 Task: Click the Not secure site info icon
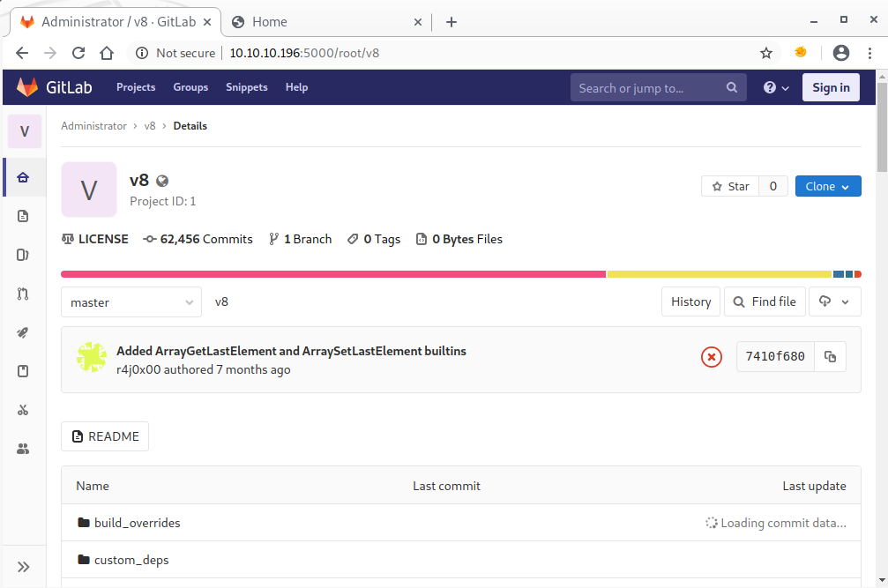click(x=142, y=53)
